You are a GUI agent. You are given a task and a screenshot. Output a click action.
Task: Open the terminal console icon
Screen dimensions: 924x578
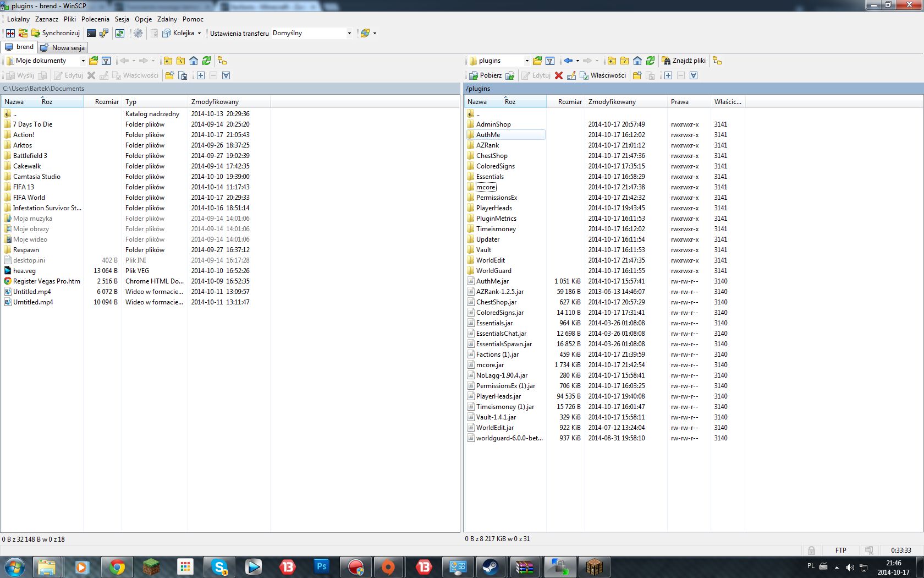pos(91,33)
